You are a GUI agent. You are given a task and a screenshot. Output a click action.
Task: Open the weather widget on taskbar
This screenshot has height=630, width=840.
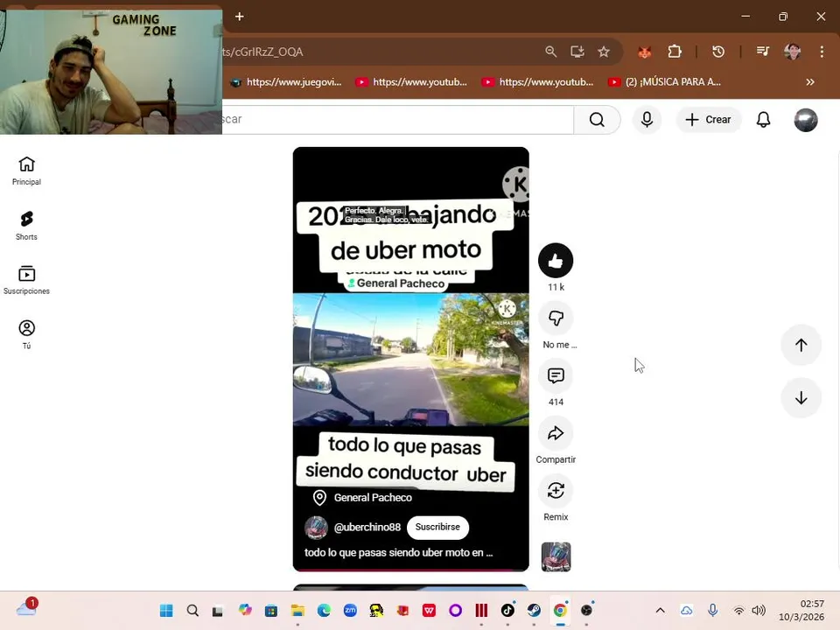click(27, 608)
